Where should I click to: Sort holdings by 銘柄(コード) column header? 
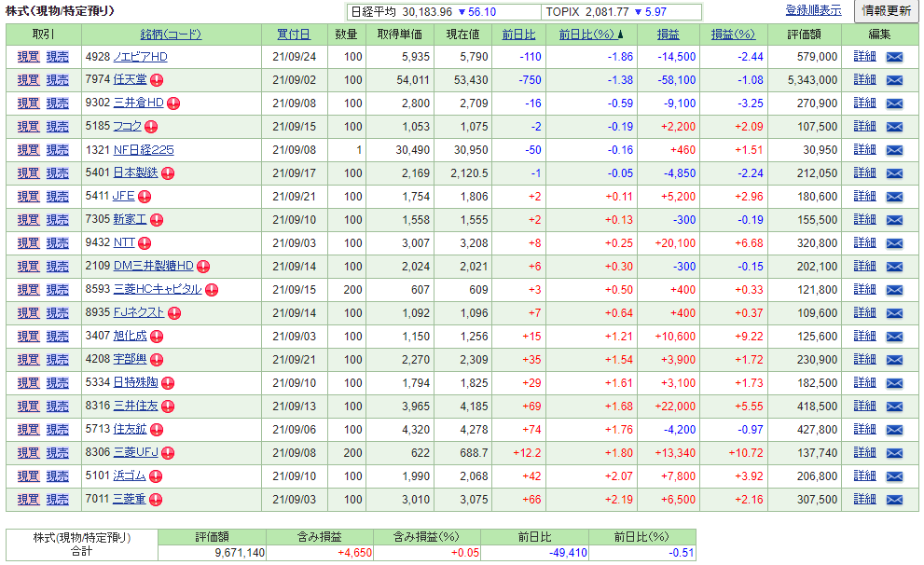click(x=171, y=34)
